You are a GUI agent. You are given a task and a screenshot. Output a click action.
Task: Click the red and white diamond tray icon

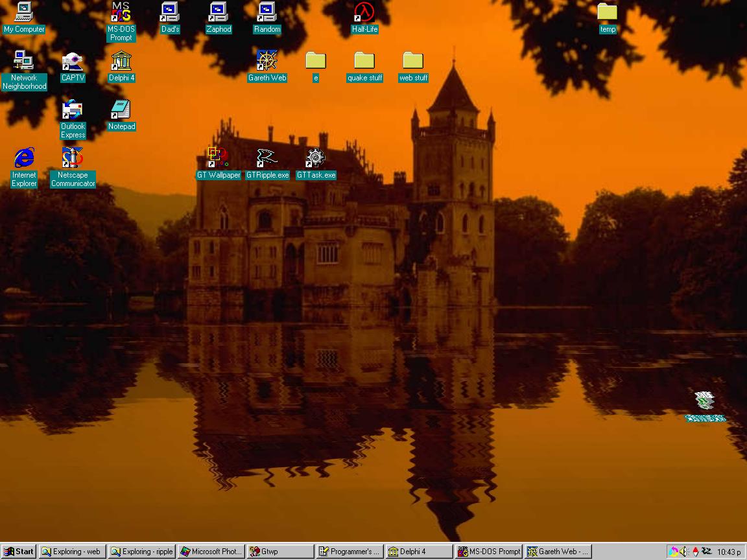[695, 552]
